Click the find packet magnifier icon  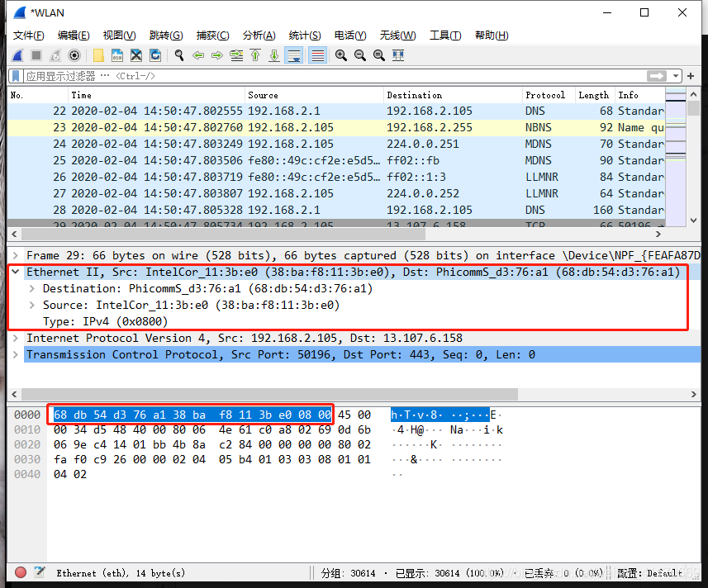(x=179, y=55)
